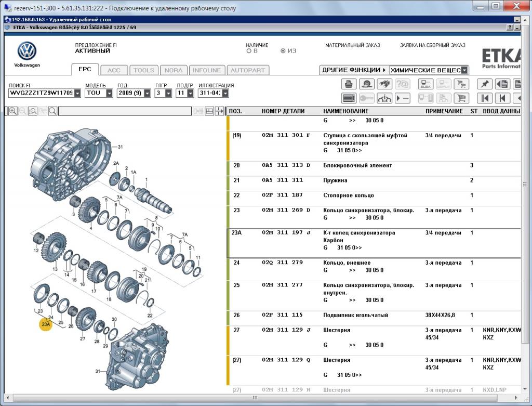Click the zoom-to-region magnifier icon

click(x=33, y=111)
